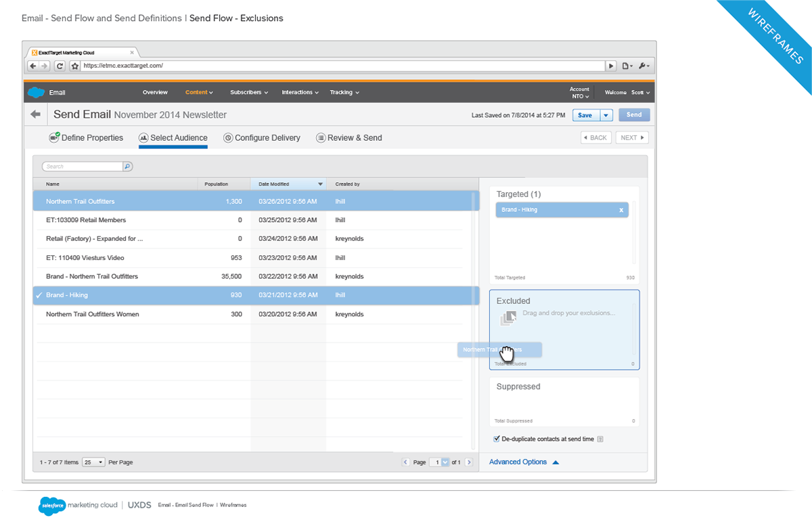
Task: Click the Salesforce cloud logo in the nav bar
Action: pyautogui.click(x=36, y=92)
